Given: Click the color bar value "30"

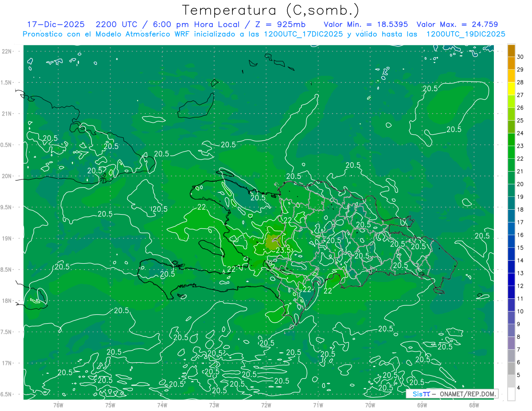Looking at the screenshot, I should click(520, 57).
